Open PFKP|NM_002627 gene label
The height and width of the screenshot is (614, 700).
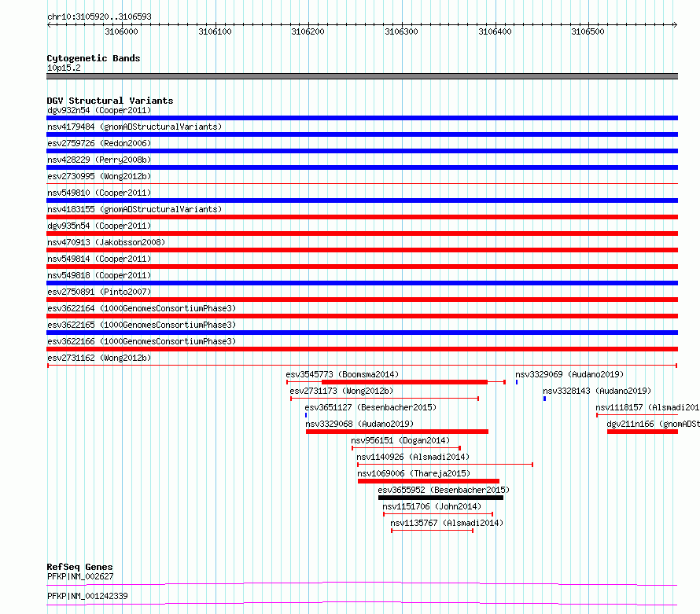click(80, 576)
